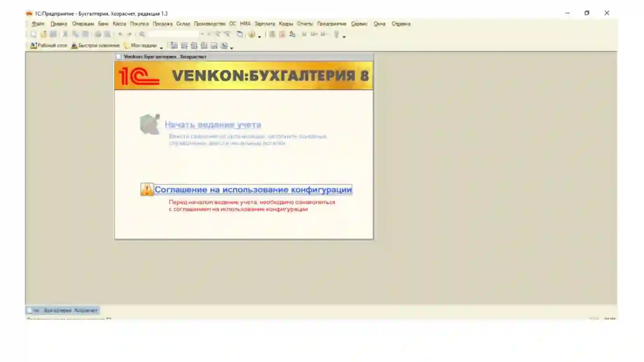Open the Правка menu
Screen dimensions: 644x362
coord(59,24)
